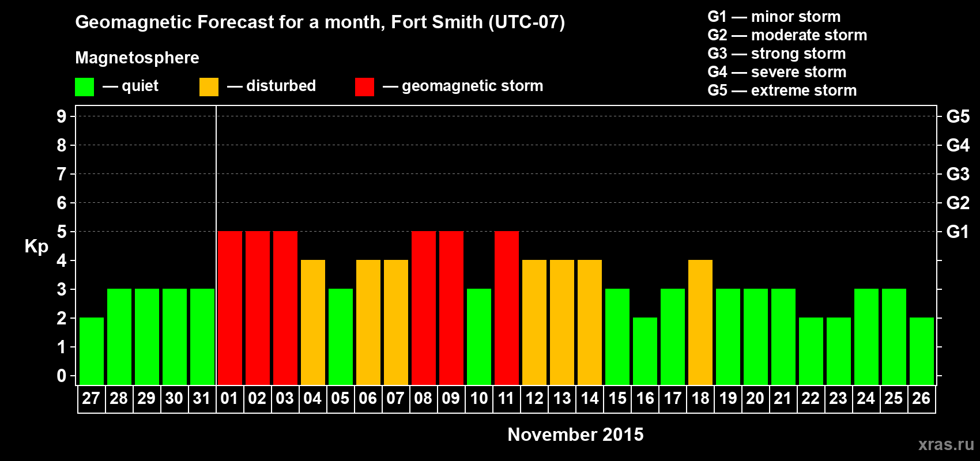Click the G2 right-axis label
The height and width of the screenshot is (461, 980).
point(958,203)
